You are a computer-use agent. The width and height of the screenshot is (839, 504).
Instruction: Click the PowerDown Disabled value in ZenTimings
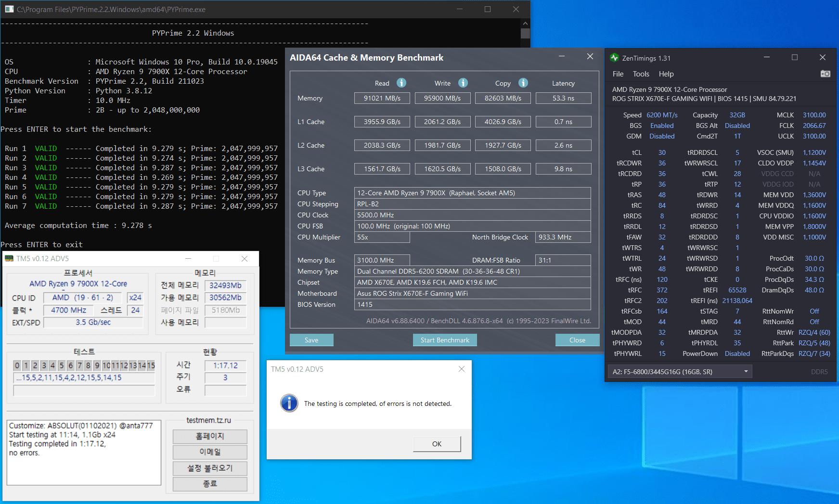pos(737,353)
